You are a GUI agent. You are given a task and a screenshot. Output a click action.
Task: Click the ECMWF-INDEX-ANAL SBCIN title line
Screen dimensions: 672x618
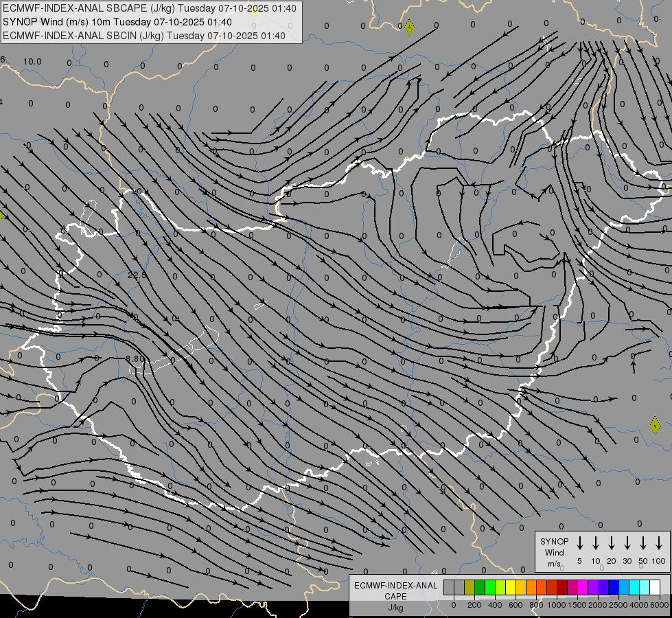click(x=144, y=36)
